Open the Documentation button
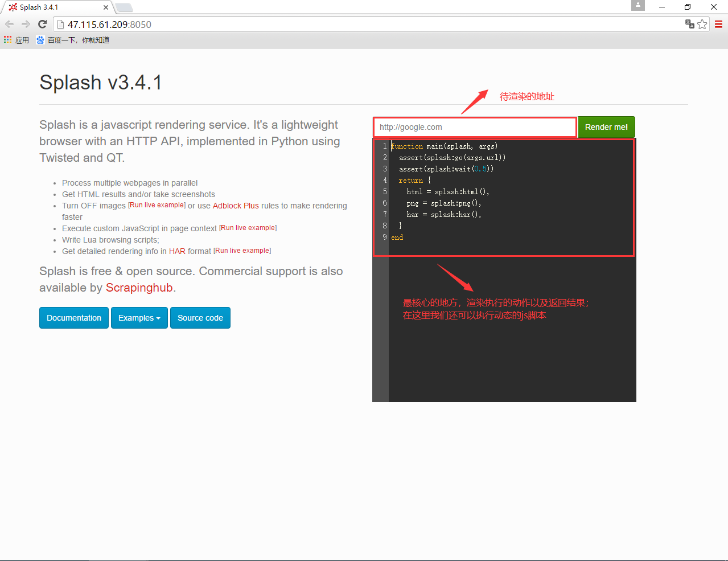The image size is (728, 561). pos(74,318)
